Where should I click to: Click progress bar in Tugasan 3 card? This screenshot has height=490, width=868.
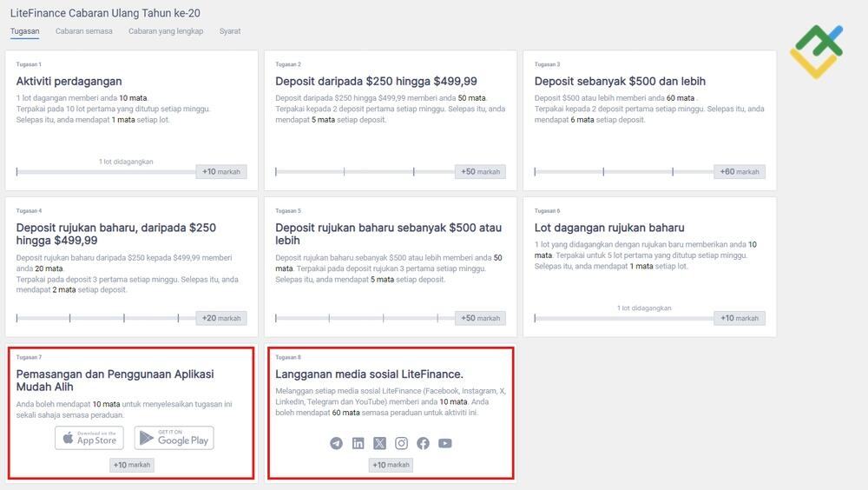[x=624, y=172]
